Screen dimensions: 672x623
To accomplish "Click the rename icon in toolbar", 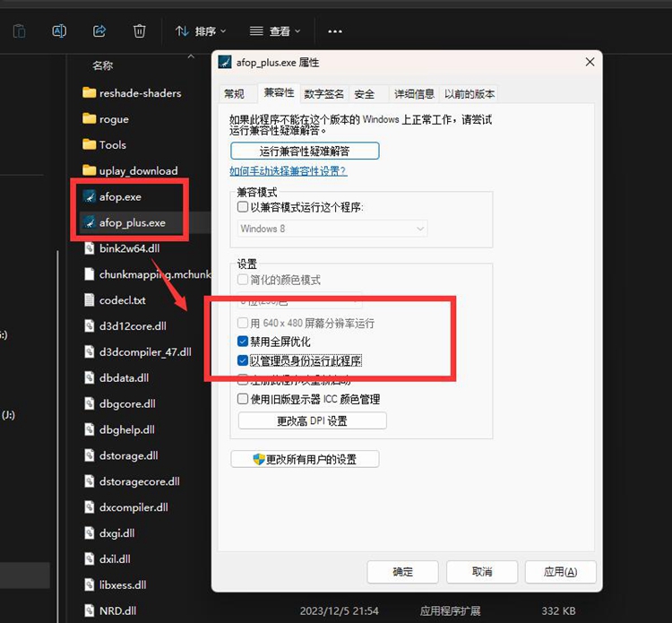I will [59, 31].
